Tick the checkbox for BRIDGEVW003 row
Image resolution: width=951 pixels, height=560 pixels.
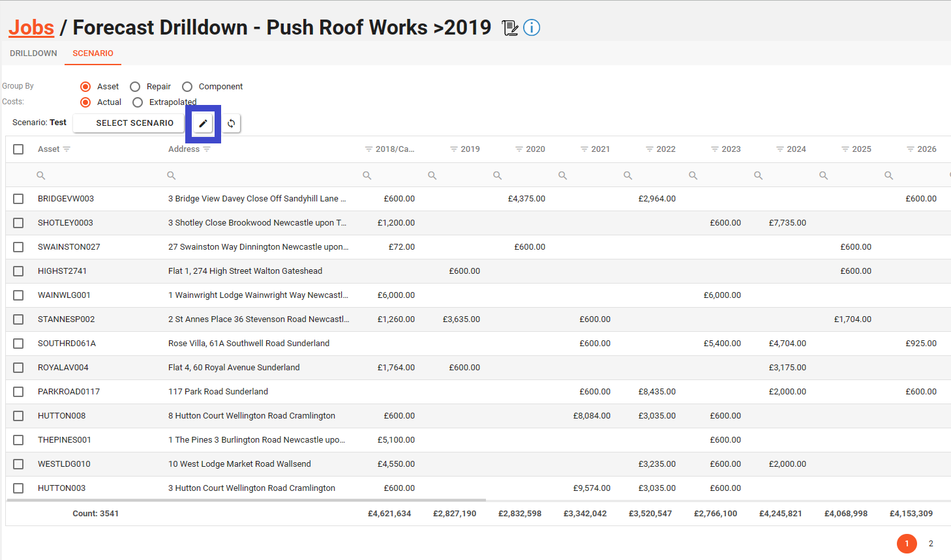(x=18, y=199)
